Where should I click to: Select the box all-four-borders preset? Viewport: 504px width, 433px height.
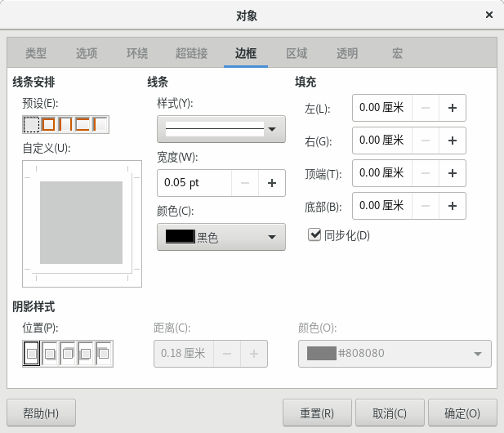pos(48,124)
